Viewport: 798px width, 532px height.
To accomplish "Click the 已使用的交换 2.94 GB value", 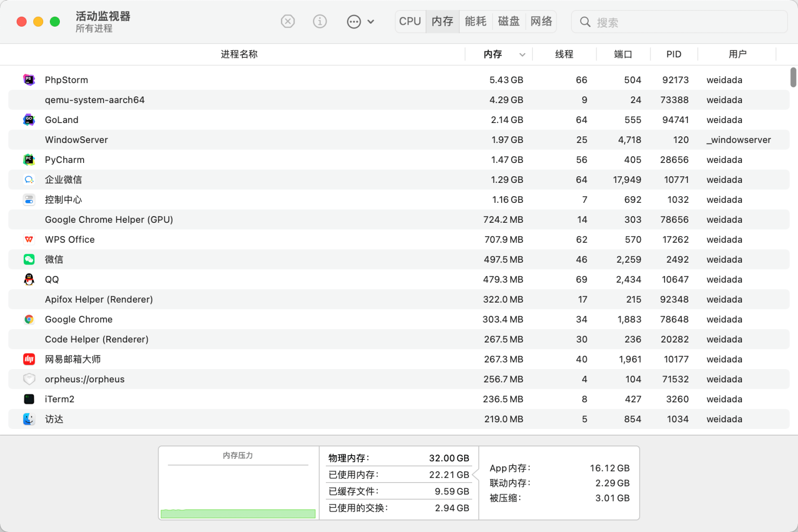I will [x=452, y=508].
